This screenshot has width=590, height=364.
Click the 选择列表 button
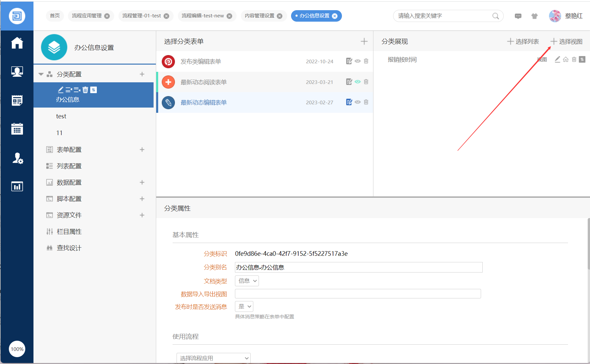(x=523, y=41)
